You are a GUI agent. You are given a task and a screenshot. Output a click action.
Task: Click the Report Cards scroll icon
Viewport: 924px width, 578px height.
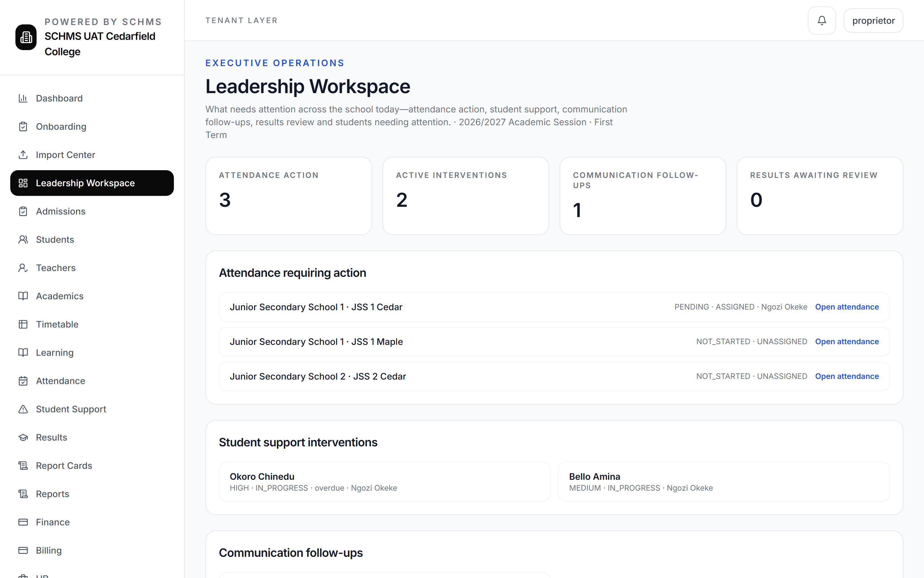point(23,466)
